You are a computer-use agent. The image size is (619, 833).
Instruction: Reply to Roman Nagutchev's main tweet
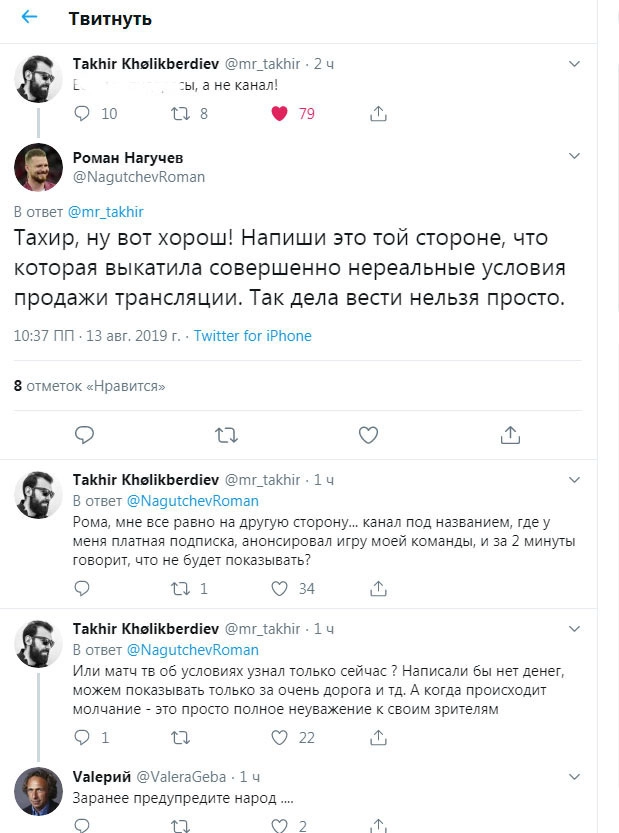click(85, 434)
